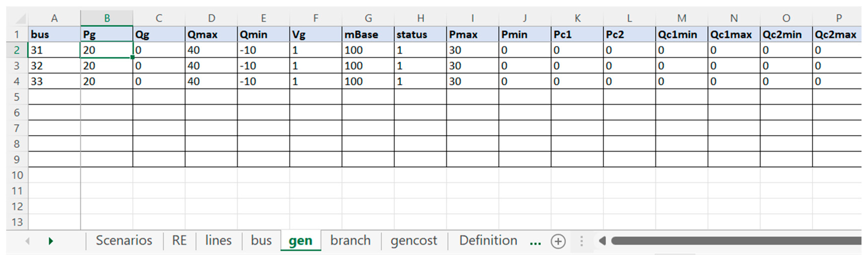
Task: Open hidden sheets via the ellipsis
Action: [535, 241]
